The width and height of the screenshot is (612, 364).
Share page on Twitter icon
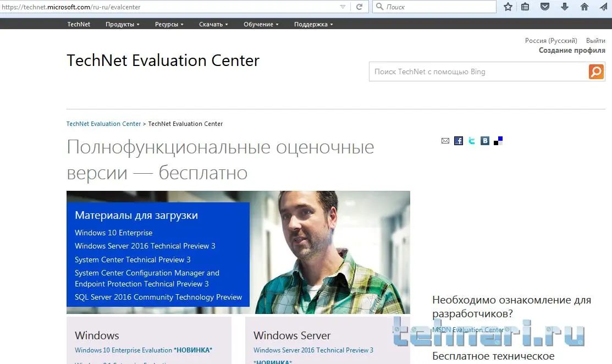point(472,141)
